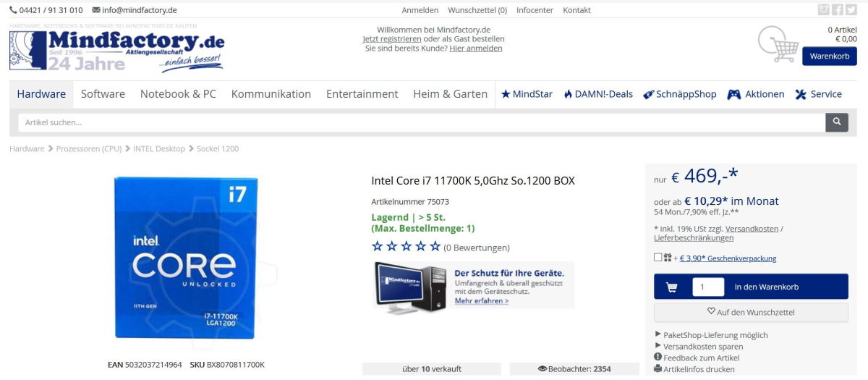Open the Versandkosten link below price
Viewport: 868px width, 380px height.
click(x=752, y=229)
